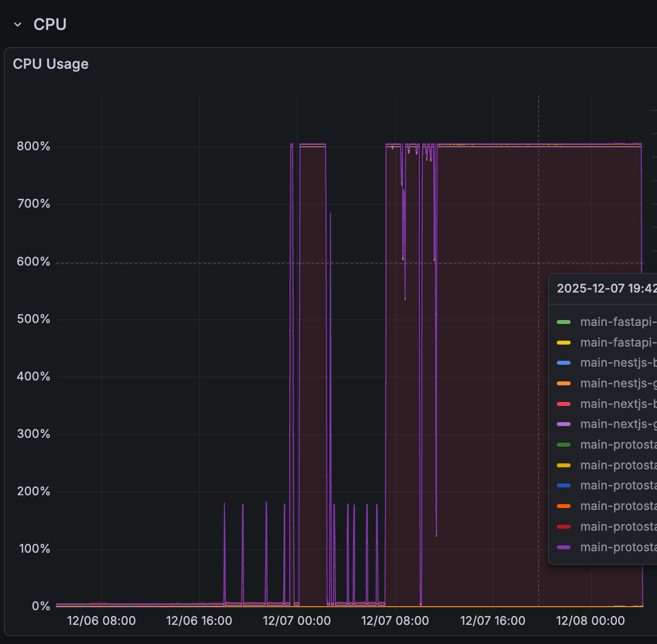657x644 pixels.
Task: Select the blue main-nestjs-b series swatch
Action: [x=564, y=363]
